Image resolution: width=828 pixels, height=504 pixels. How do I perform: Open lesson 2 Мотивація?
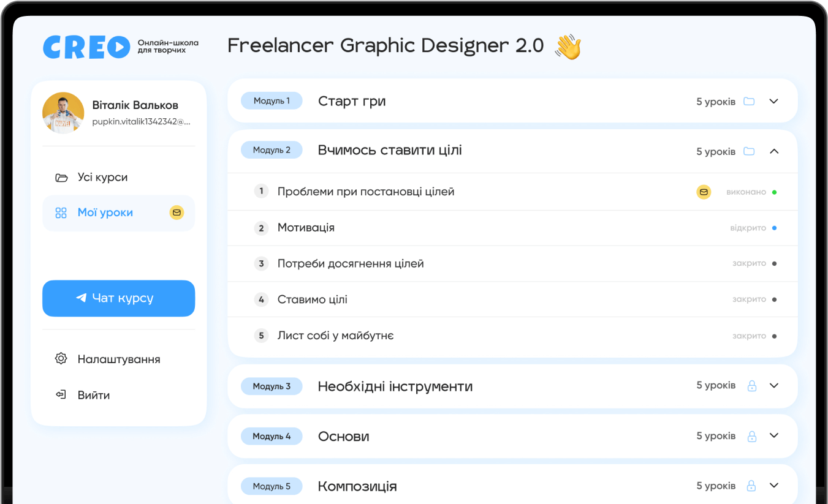[512, 228]
